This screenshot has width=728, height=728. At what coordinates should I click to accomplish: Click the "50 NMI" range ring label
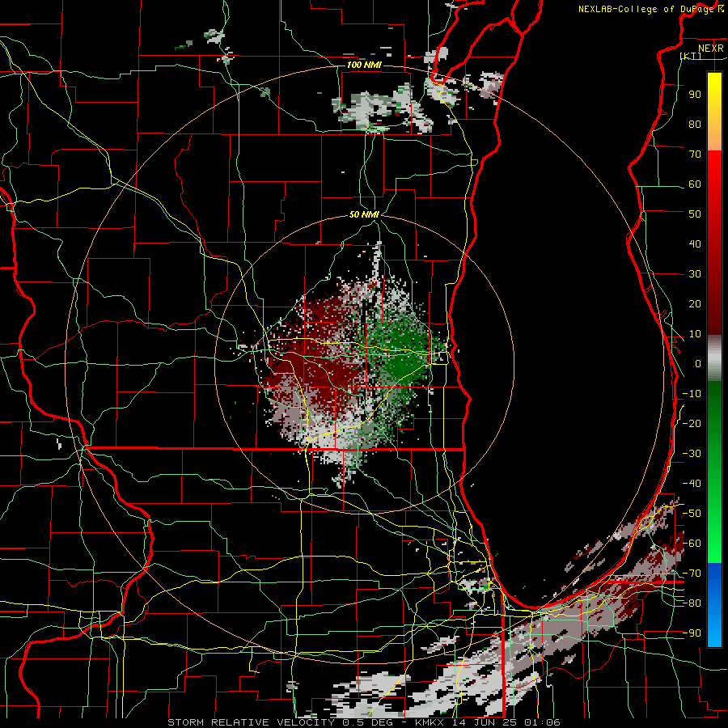click(365, 215)
